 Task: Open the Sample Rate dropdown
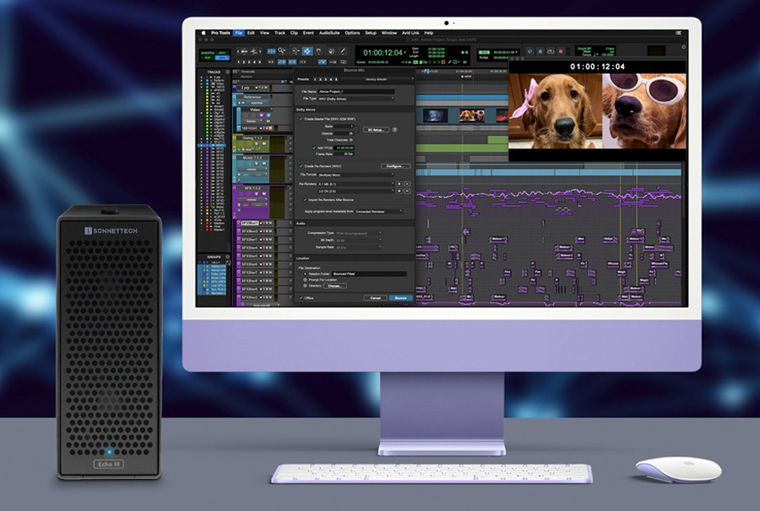359,247
